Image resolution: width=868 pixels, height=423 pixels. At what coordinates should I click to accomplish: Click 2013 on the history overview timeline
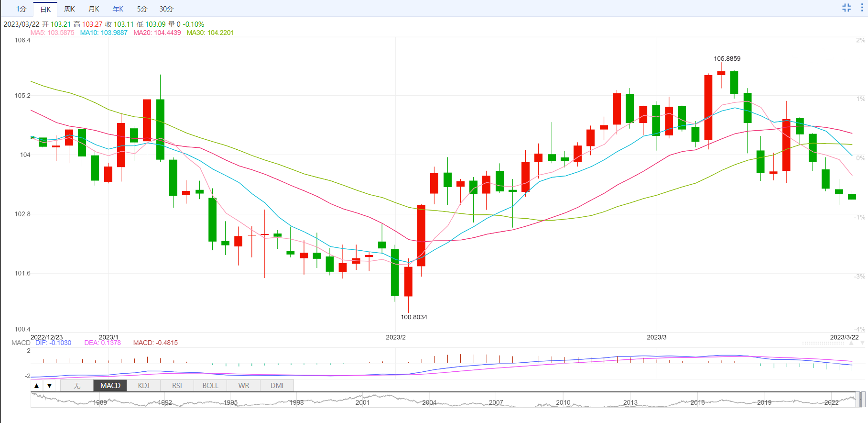point(630,402)
